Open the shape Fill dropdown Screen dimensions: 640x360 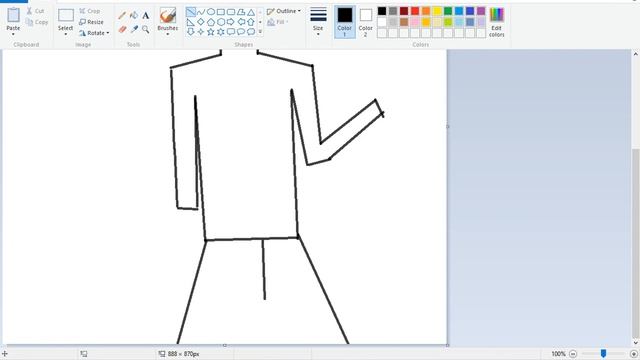click(x=278, y=22)
